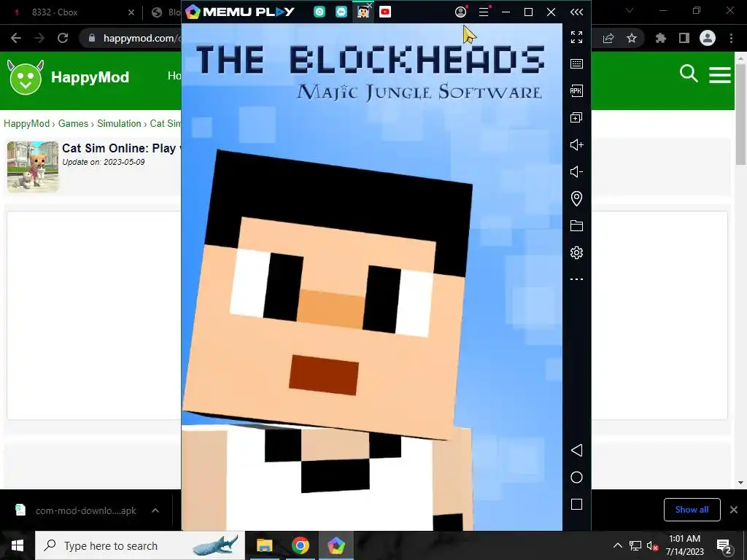Switch to the YouTube tab in MEmu
This screenshot has width=747, height=560.
[385, 12]
